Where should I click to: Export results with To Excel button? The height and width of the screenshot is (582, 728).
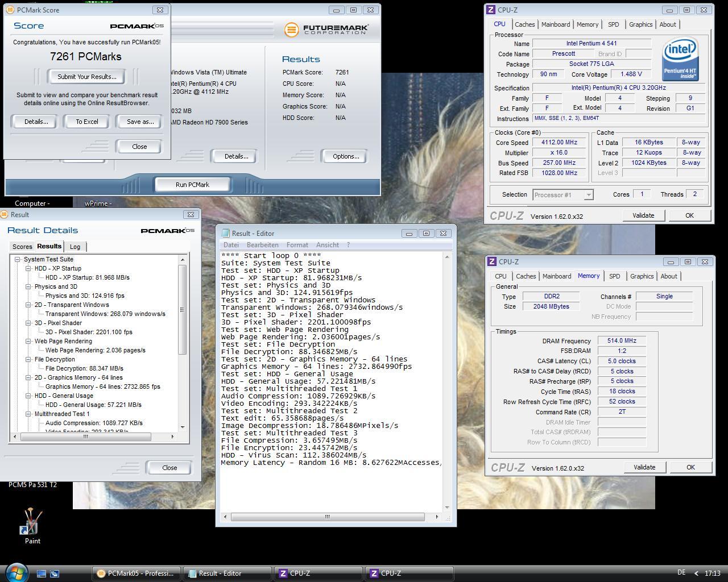click(87, 122)
